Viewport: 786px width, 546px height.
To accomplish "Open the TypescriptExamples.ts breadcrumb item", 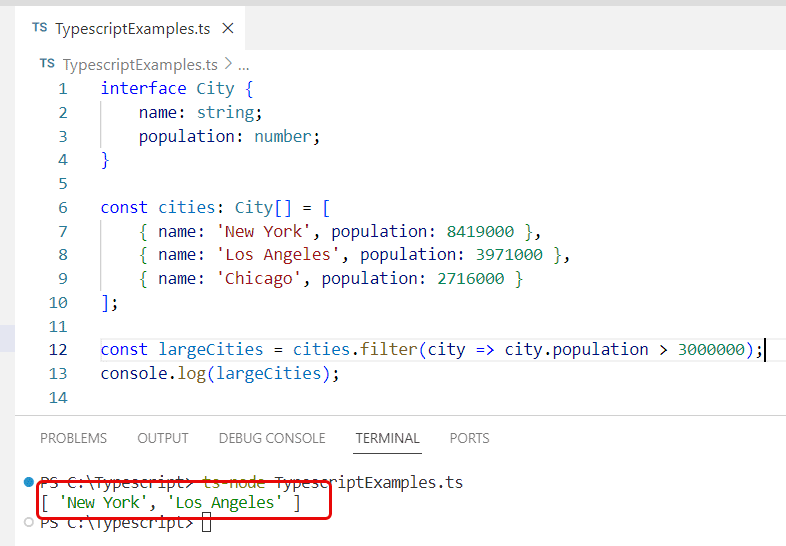I will 140,65.
